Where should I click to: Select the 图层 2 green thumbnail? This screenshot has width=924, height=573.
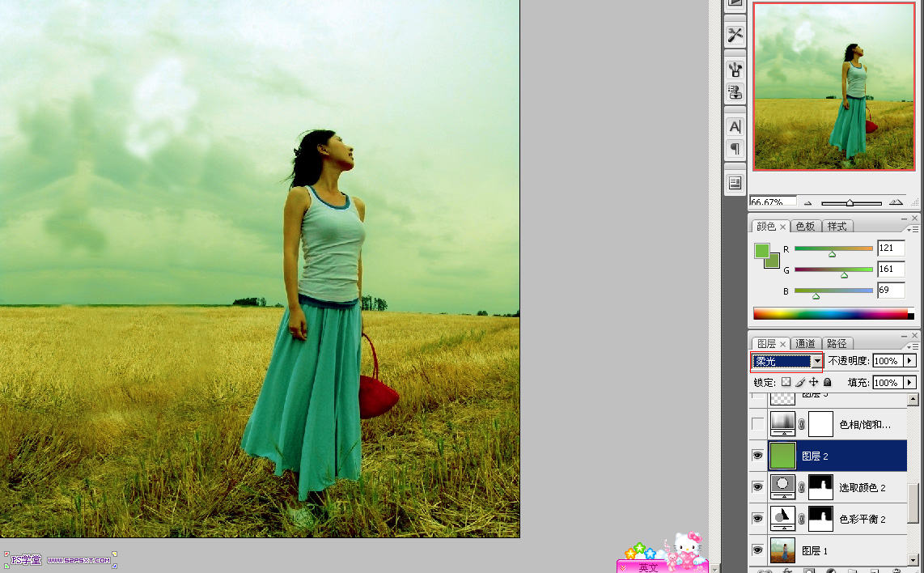pos(782,456)
